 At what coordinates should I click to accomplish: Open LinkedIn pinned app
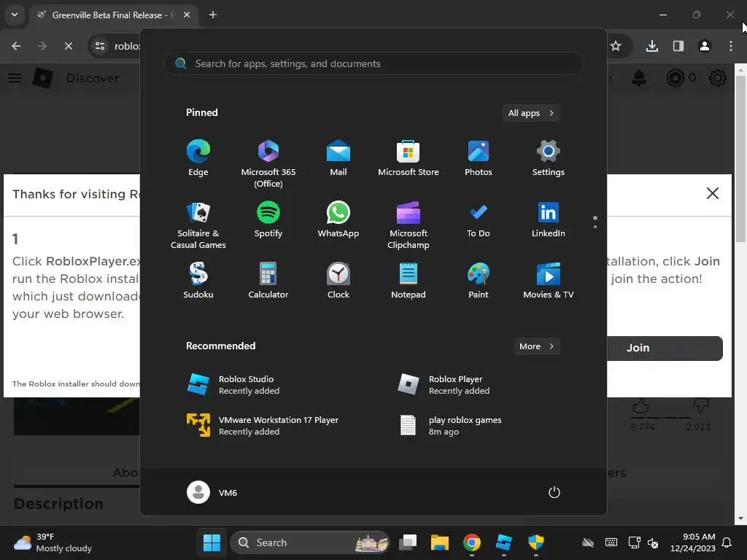549,219
